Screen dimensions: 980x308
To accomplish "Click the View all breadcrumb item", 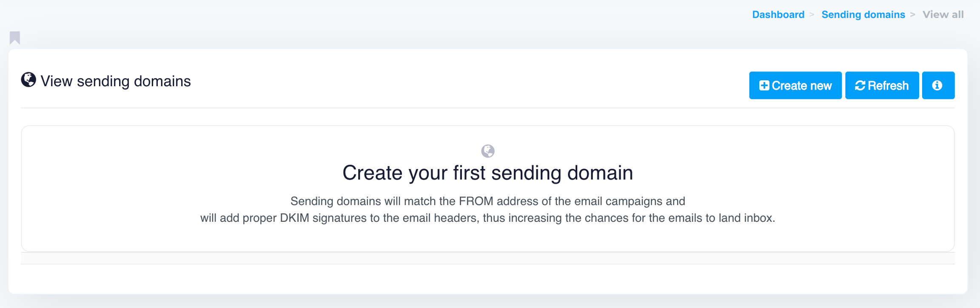I will 943,15.
